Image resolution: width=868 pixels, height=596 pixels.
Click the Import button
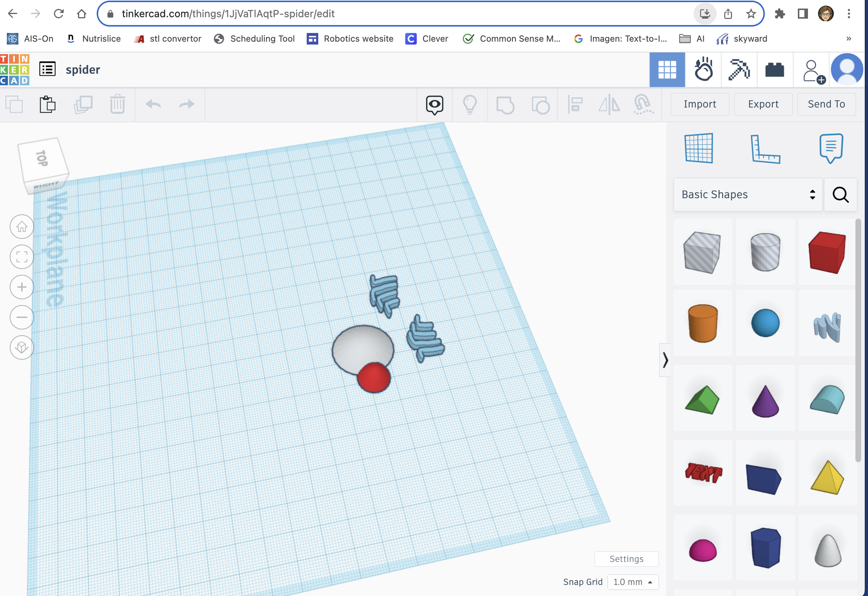tap(699, 104)
